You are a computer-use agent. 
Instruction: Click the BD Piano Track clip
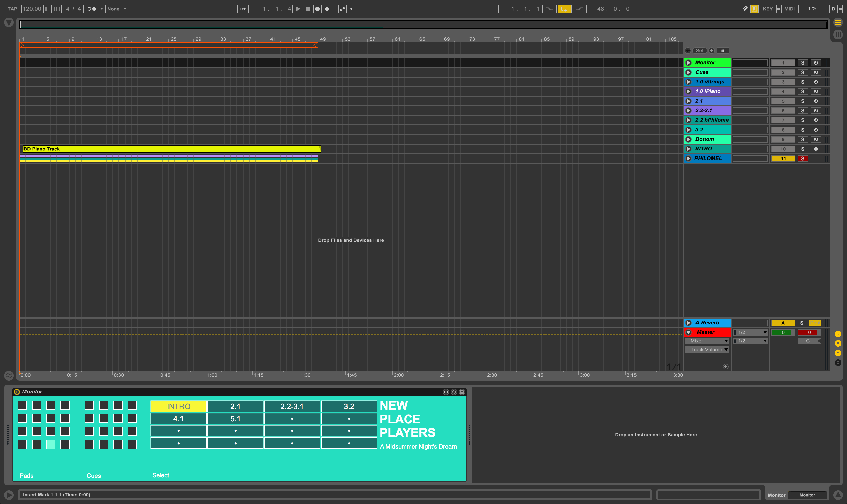click(170, 149)
